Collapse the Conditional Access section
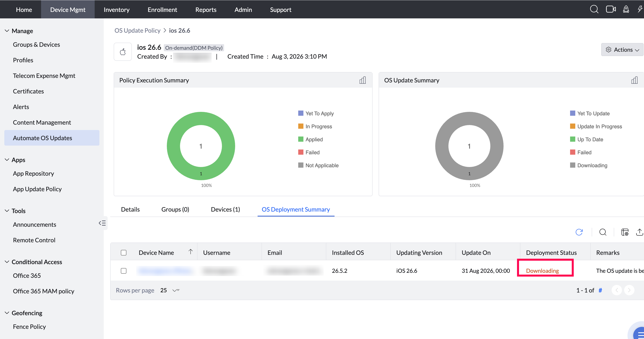Image resolution: width=644 pixels, height=339 pixels. click(x=7, y=262)
